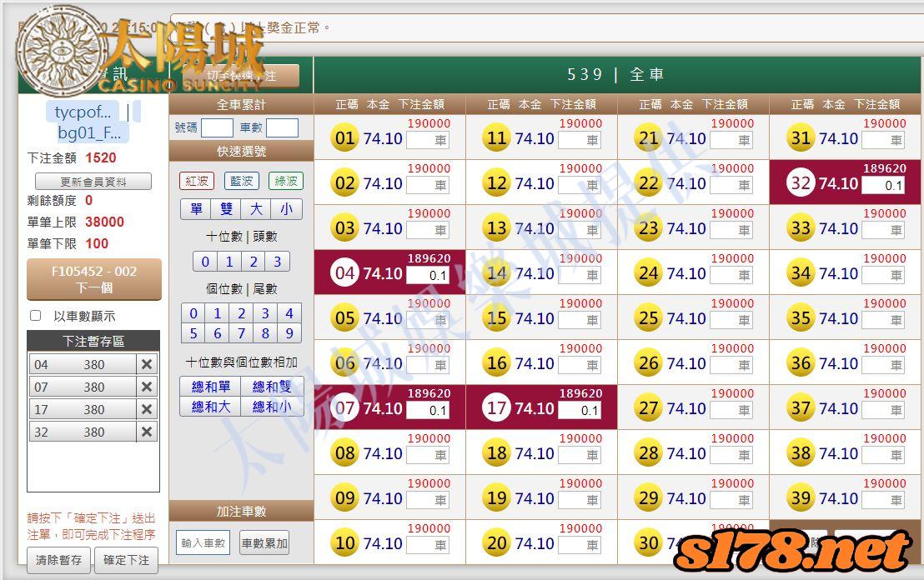Select units digit 9 under 個位數
924x580 pixels.
[x=289, y=333]
